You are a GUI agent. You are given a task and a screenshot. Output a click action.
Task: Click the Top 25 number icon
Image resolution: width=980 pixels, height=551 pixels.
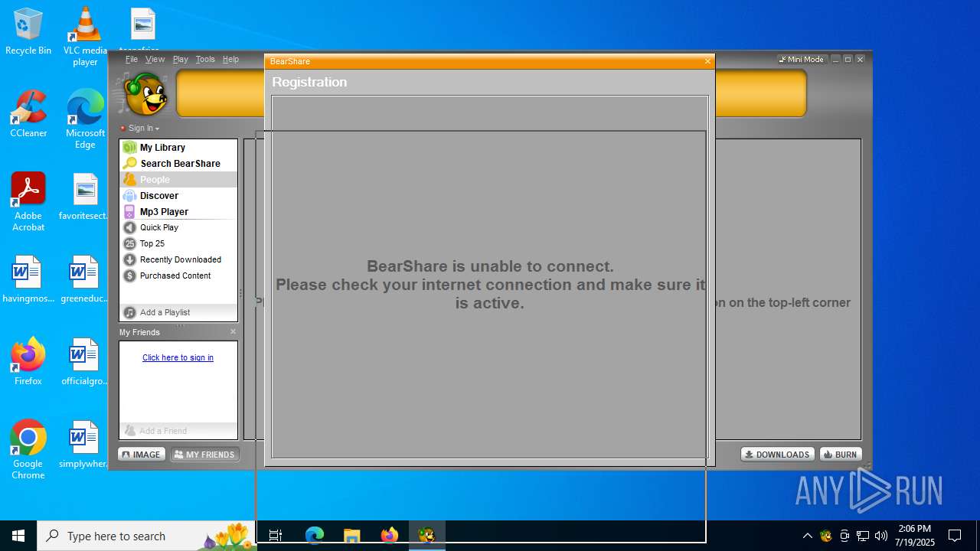point(130,243)
